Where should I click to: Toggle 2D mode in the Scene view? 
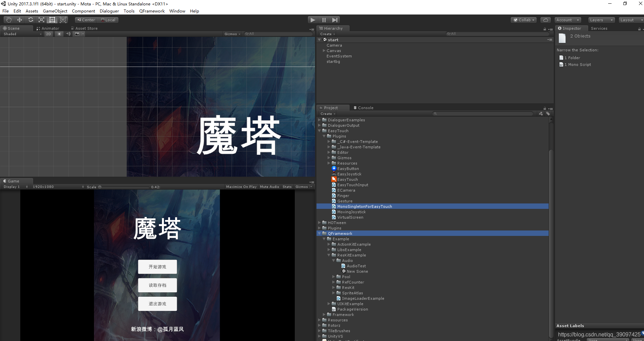tap(48, 34)
